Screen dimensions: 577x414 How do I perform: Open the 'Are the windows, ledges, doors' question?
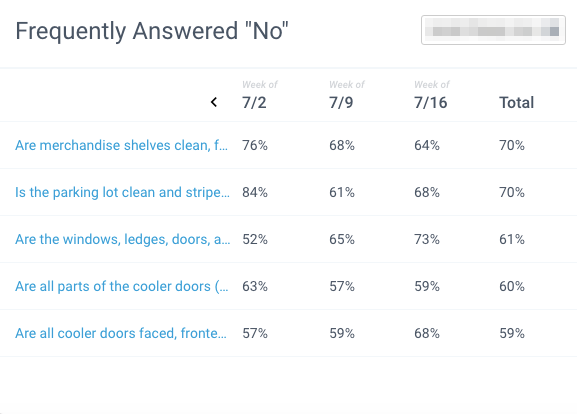pos(123,240)
